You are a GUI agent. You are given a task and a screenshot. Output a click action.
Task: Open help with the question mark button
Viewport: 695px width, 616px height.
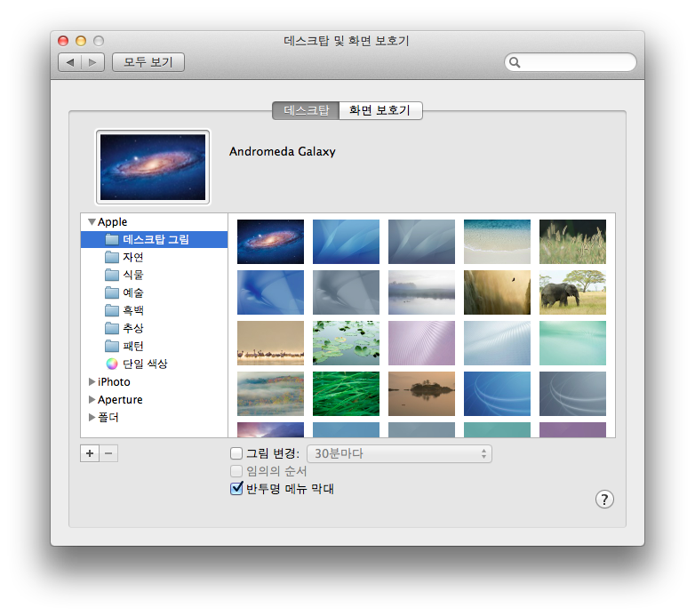coord(604,500)
